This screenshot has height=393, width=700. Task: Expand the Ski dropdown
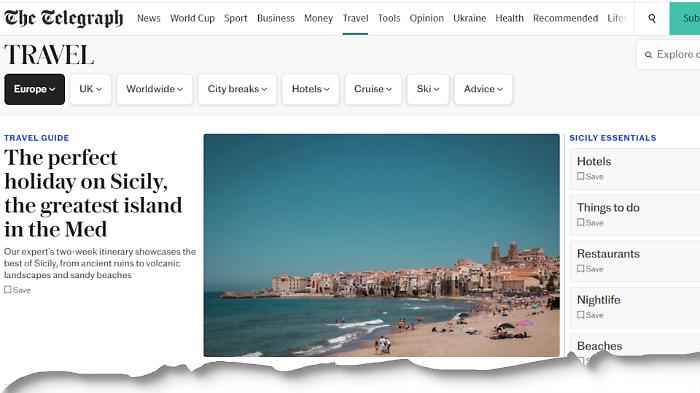pyautogui.click(x=428, y=89)
